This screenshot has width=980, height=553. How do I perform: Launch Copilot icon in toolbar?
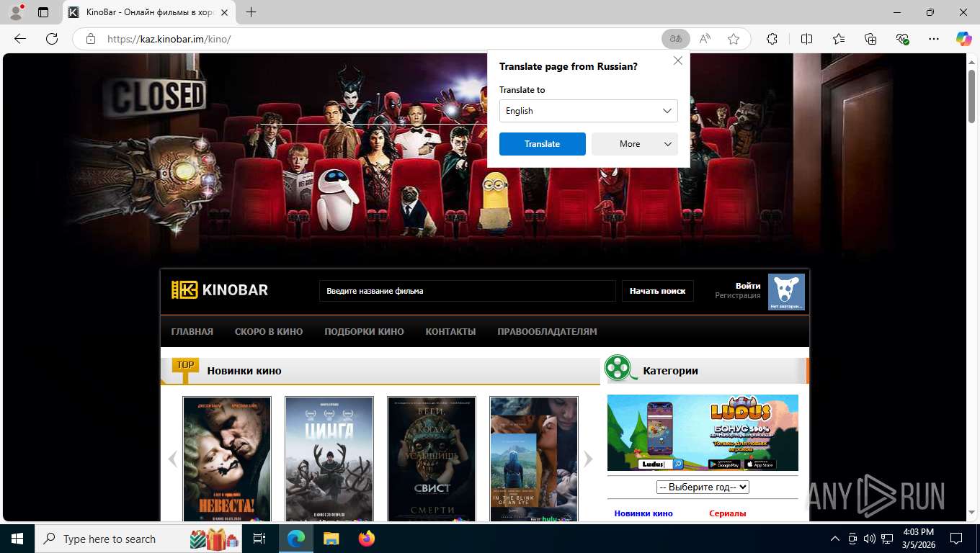(963, 39)
